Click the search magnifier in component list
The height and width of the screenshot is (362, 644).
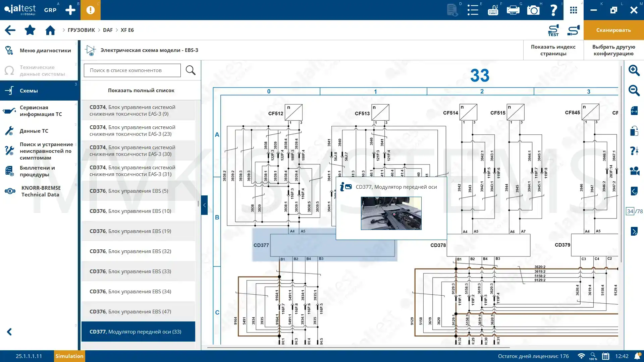coord(191,70)
